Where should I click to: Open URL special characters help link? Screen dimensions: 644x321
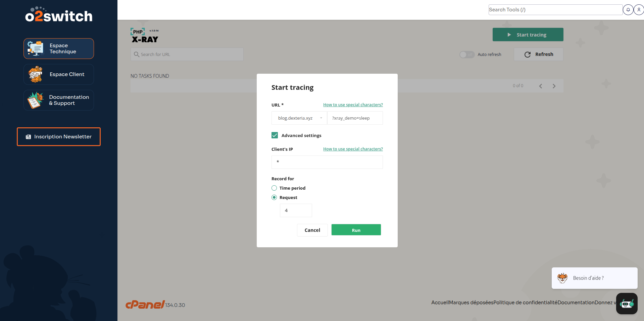(x=353, y=105)
